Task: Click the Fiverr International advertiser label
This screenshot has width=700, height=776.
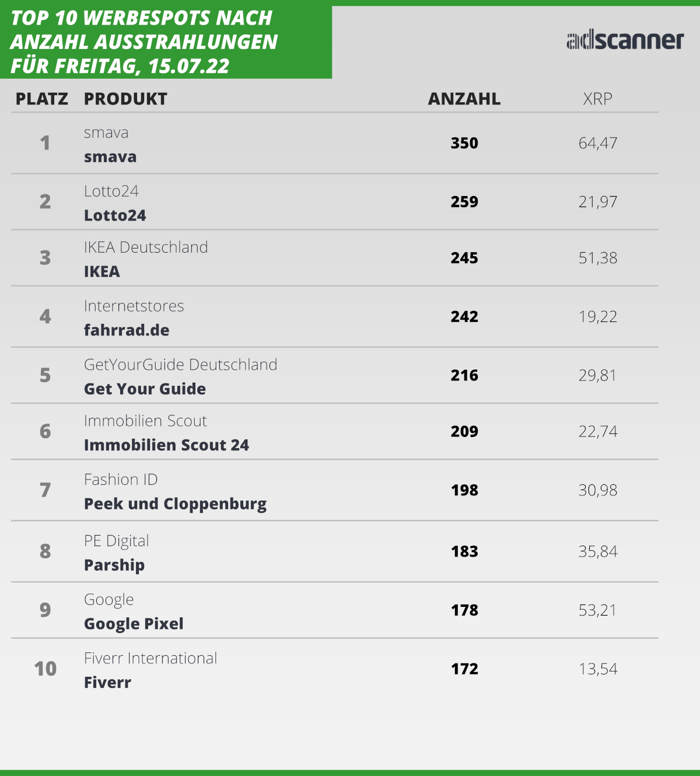Action: tap(150, 658)
